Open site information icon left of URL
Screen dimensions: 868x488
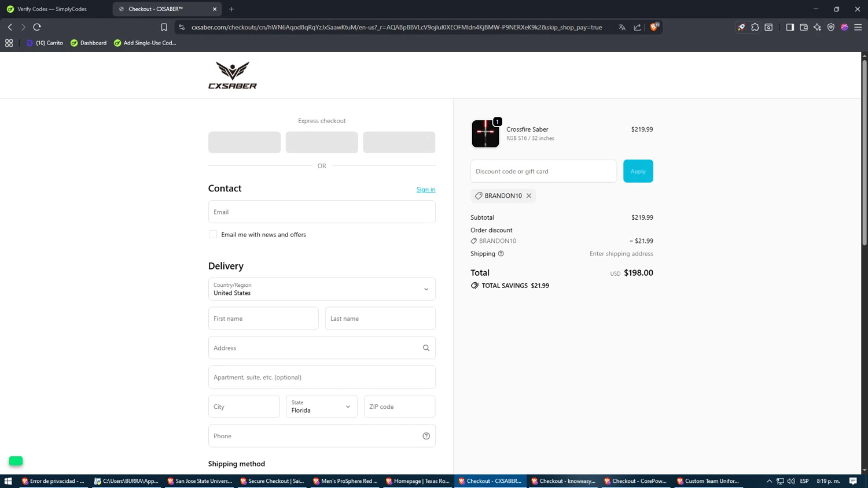[182, 27]
